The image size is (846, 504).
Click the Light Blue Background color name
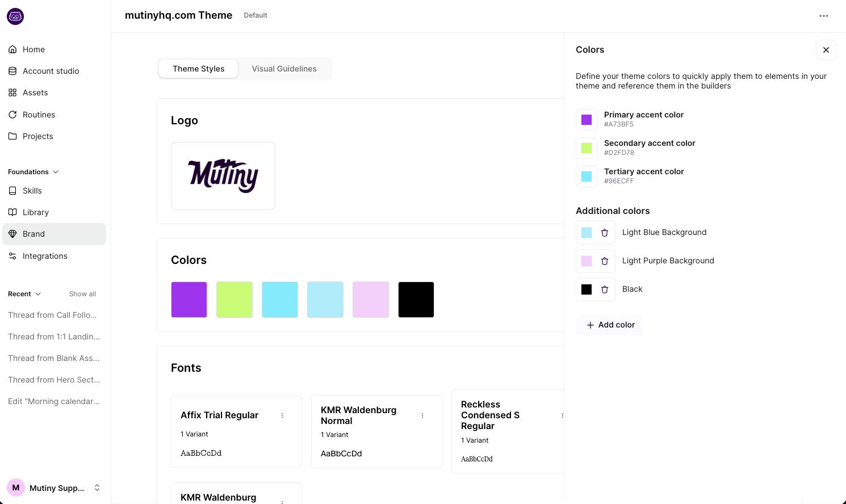coord(664,232)
